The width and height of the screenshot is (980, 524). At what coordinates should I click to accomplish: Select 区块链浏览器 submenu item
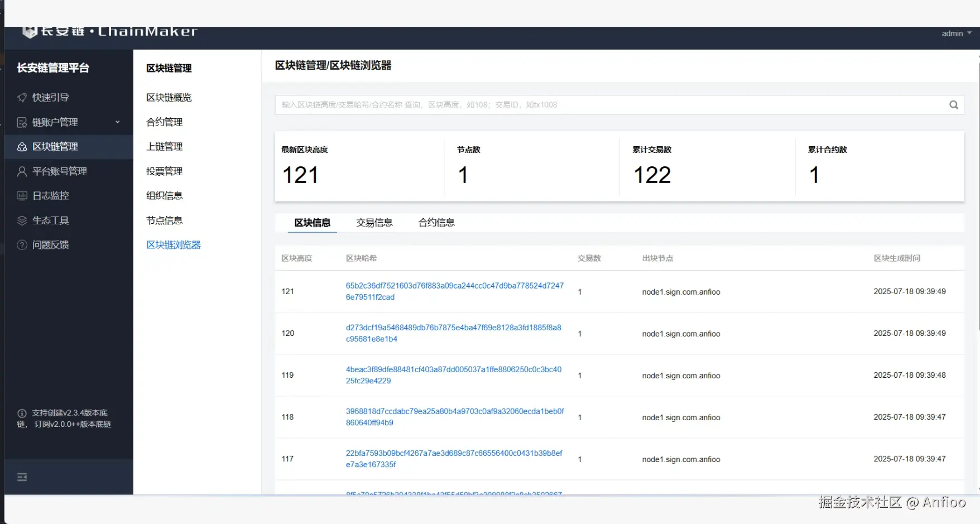[x=173, y=245]
